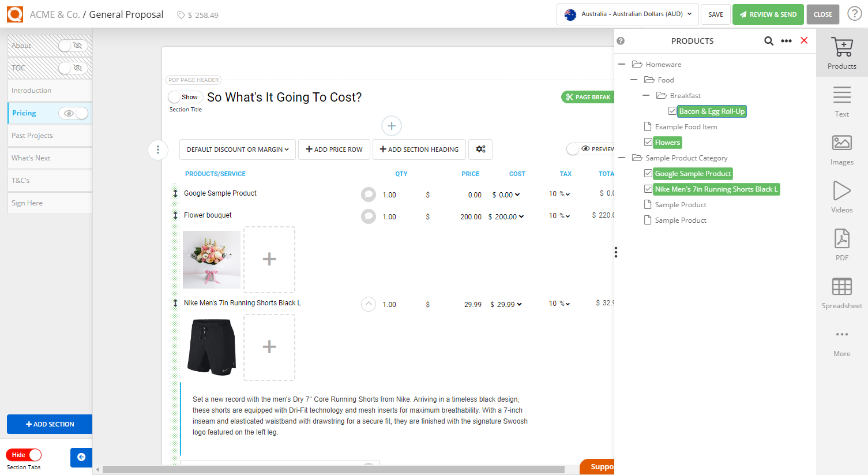Show the Section Title using its toggle
868x475 pixels.
click(185, 97)
